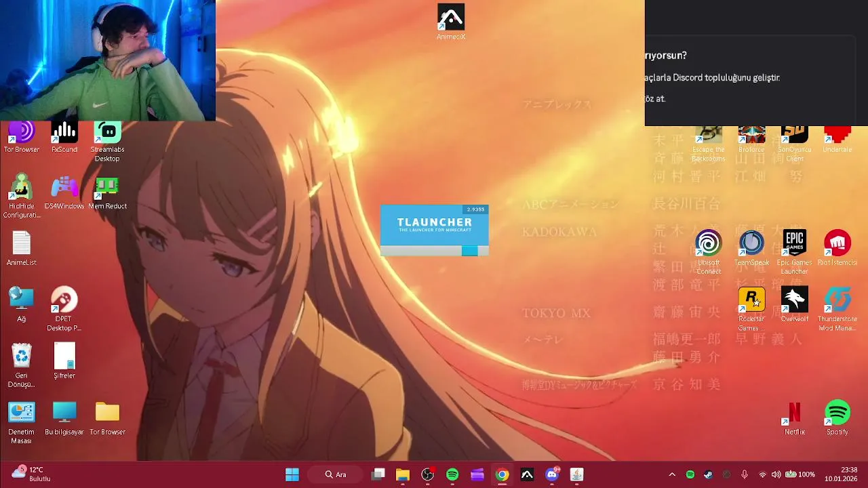This screenshot has height=488, width=868.
Task: Open the clock showing 23:38
Action: coord(840,474)
